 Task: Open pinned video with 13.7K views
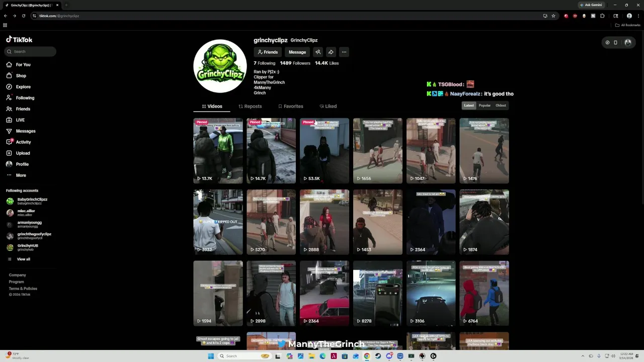pyautogui.click(x=218, y=150)
